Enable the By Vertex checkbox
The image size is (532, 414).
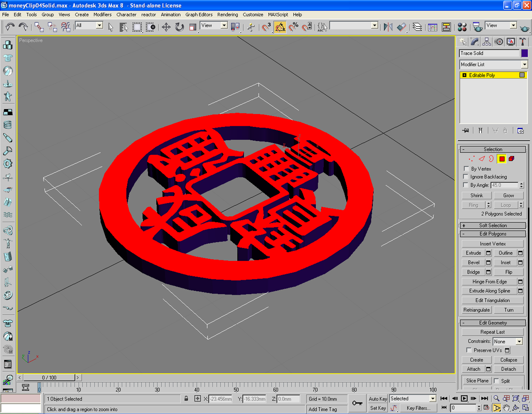(x=466, y=169)
